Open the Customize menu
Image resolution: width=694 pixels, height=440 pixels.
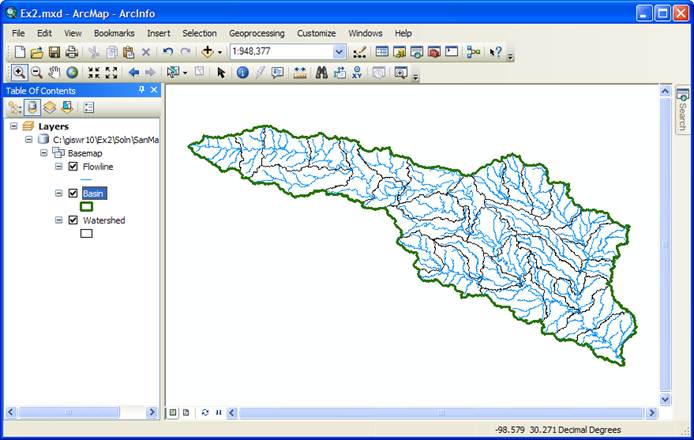(x=316, y=33)
